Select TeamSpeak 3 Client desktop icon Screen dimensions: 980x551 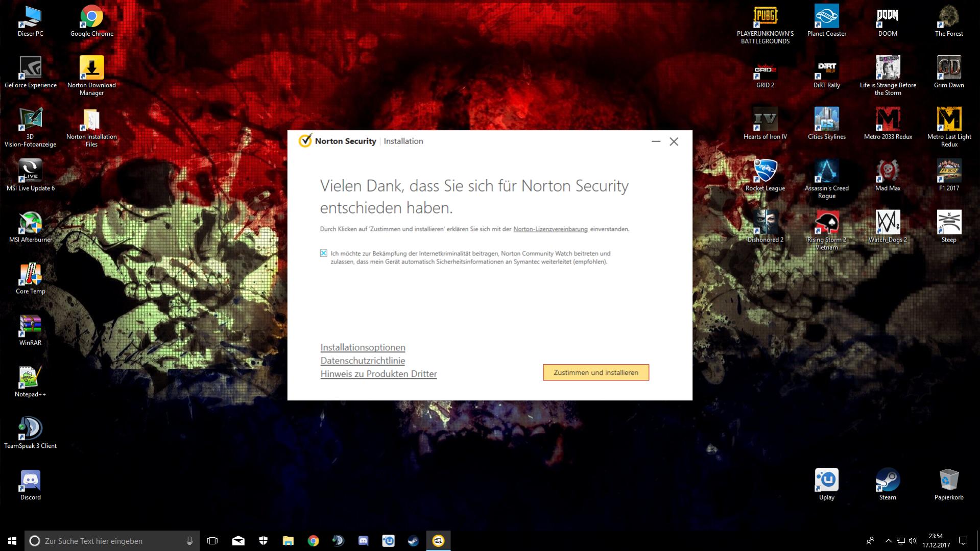tap(31, 433)
